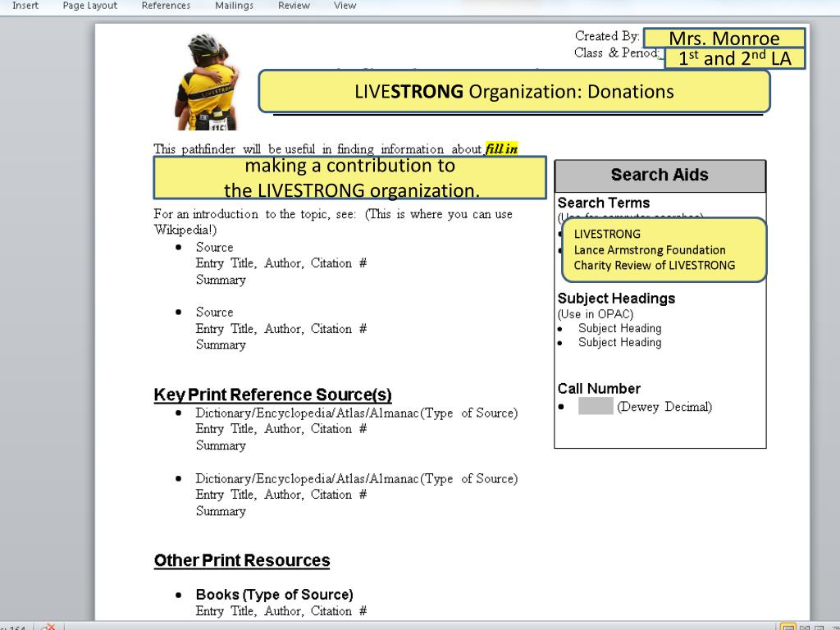Viewport: 840px width, 630px height.
Task: Select the Mailings tab
Action: point(234,6)
